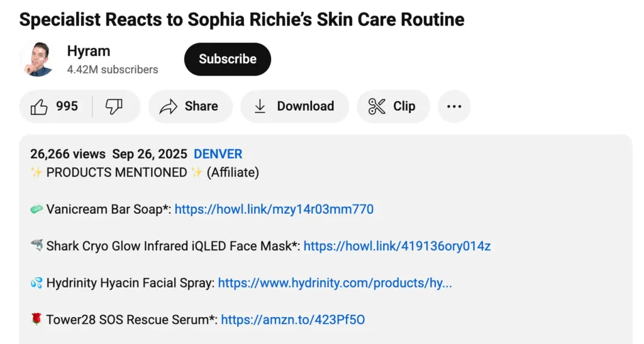Open Hyram's channel avatar
This screenshot has width=644, height=344.
(x=36, y=60)
